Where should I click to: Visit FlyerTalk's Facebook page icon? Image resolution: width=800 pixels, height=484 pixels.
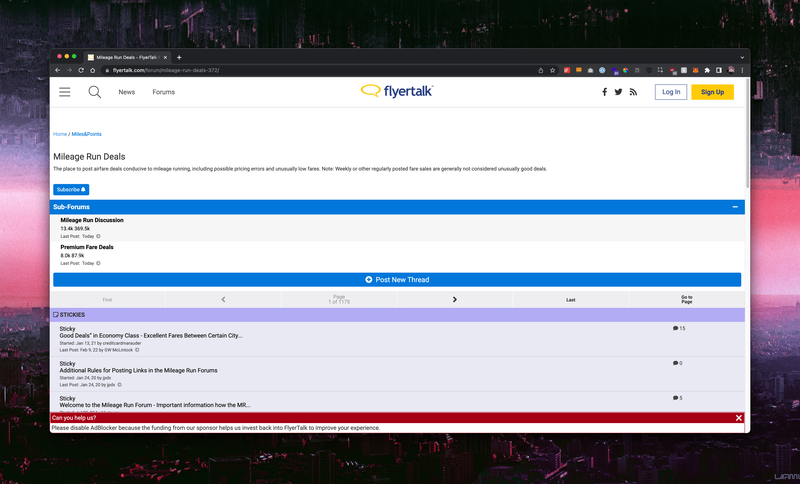click(605, 92)
